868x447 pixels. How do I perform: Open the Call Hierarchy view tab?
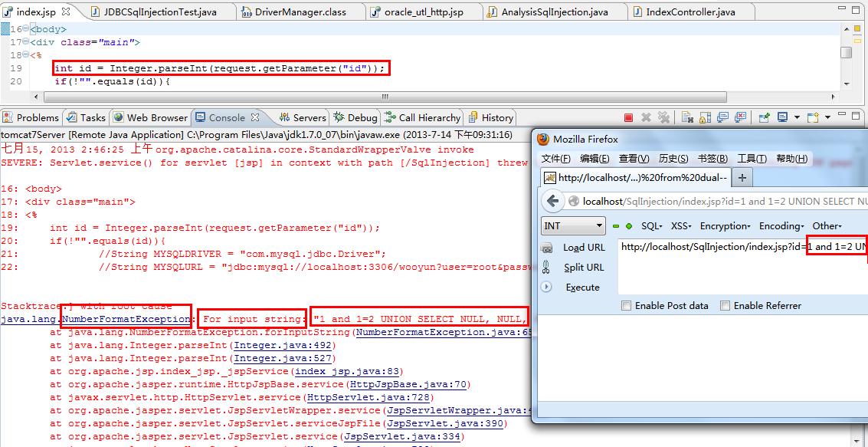423,117
